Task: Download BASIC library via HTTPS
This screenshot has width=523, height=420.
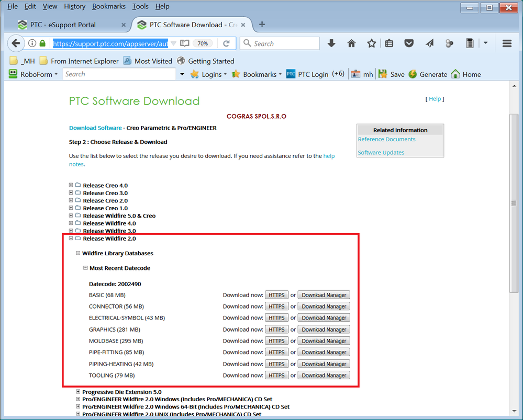Action: pos(276,295)
